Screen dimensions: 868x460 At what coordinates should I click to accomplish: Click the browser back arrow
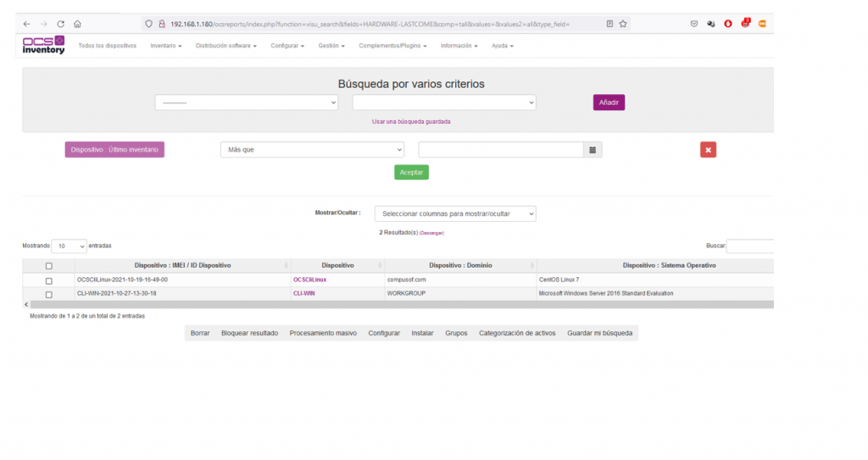pos(26,24)
